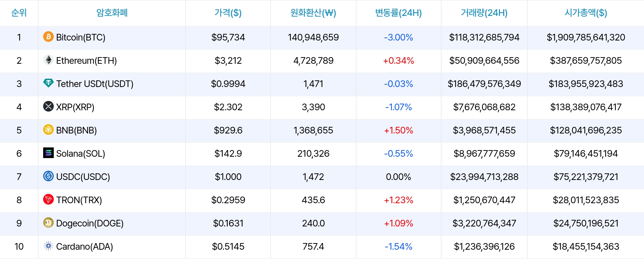The image size is (644, 259).
Task: Click the Bitcoin orange coin icon
Action: [x=48, y=37]
